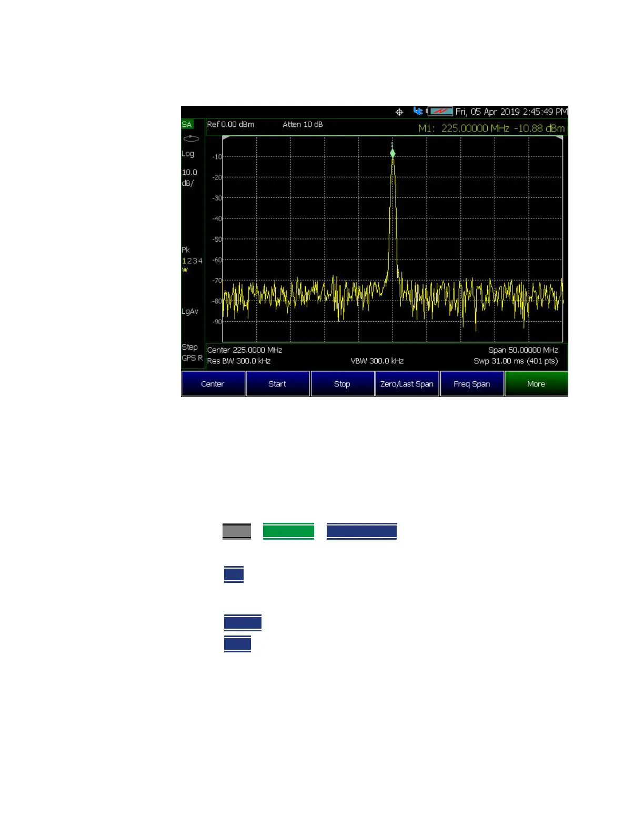The width and height of the screenshot is (644, 834).
Task: Click the green SA mode indicator
Action: [x=187, y=124]
